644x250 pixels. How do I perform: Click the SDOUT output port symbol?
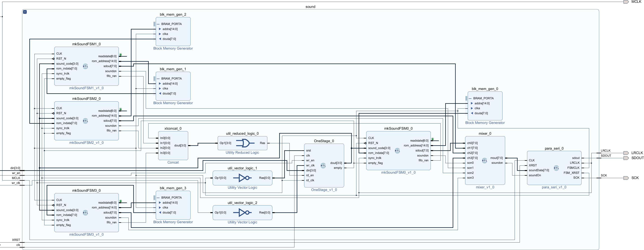click(x=626, y=158)
